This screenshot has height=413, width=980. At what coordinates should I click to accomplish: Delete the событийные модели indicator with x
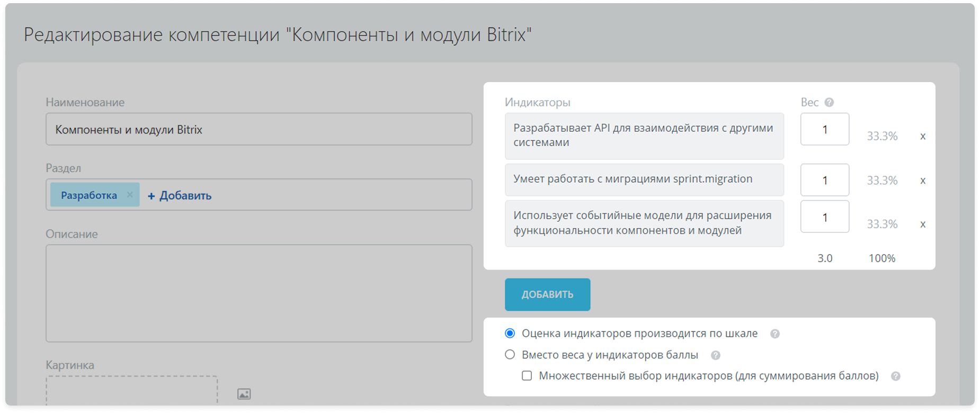click(x=923, y=225)
